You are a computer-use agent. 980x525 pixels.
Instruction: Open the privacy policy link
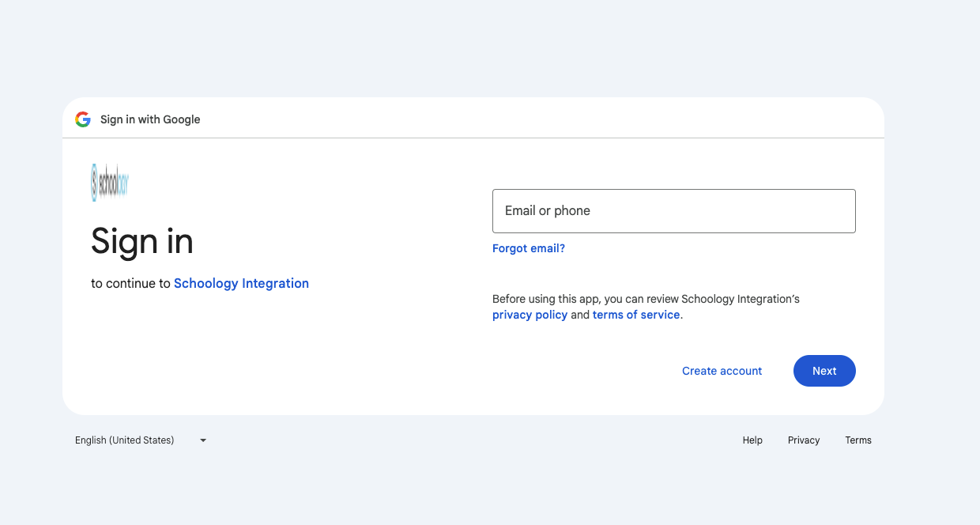click(x=530, y=315)
